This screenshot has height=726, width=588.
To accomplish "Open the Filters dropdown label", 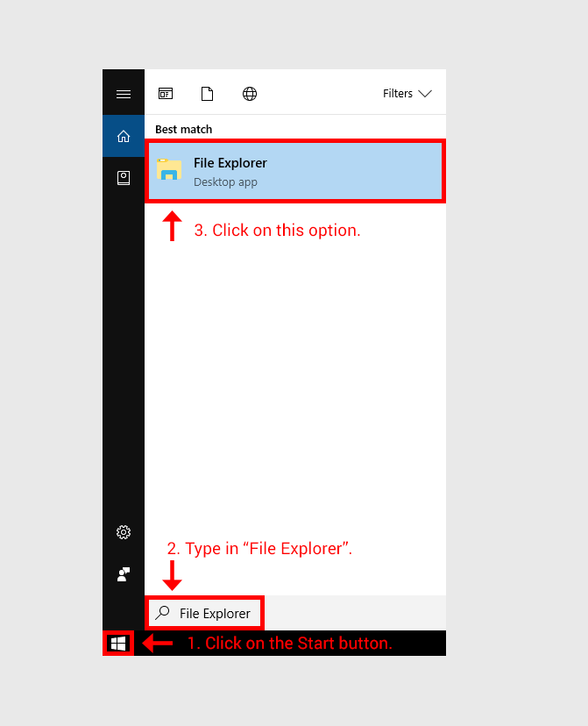I will [398, 94].
